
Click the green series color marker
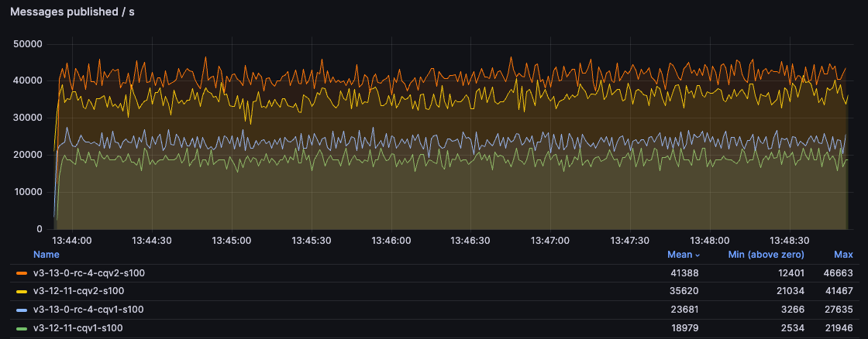[22, 329]
